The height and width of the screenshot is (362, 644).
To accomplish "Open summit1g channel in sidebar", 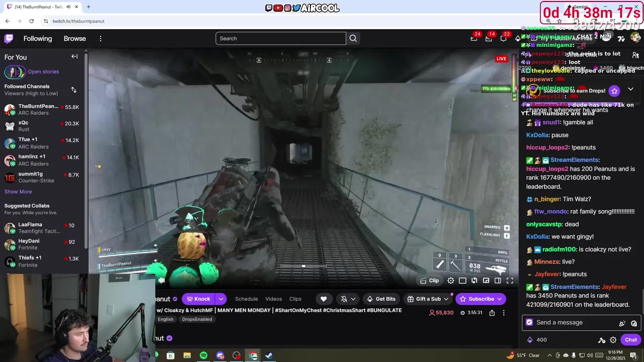I will pyautogui.click(x=42, y=177).
